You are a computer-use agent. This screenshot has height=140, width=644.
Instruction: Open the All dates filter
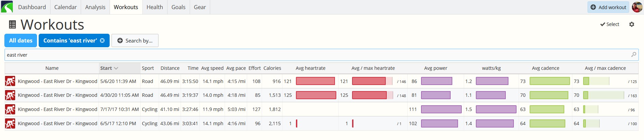(21, 40)
